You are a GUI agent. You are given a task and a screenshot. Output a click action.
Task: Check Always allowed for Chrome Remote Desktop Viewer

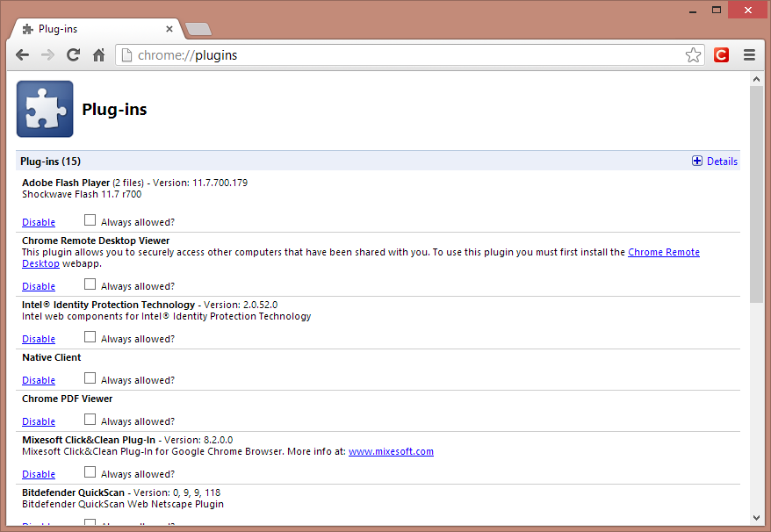[90, 284]
